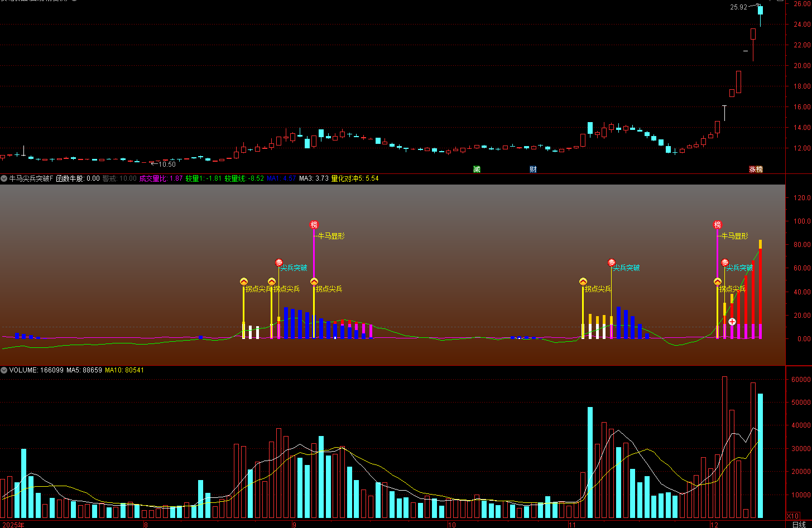
Task: Click the 警戒: 10.00 value
Action: coord(119,178)
